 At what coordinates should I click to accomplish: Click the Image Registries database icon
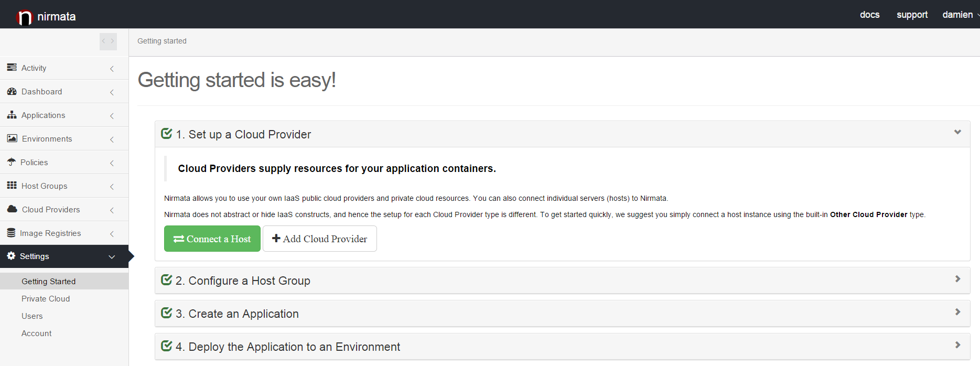pyautogui.click(x=11, y=233)
